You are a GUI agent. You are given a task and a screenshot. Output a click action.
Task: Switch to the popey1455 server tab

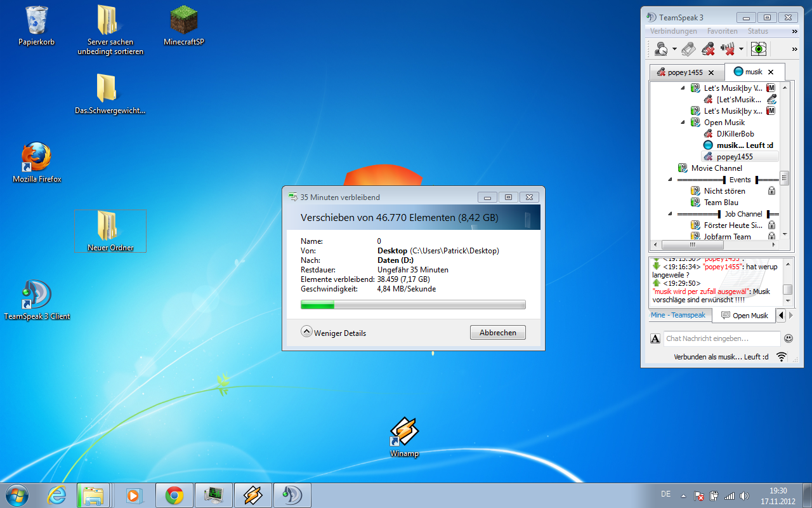(x=684, y=72)
